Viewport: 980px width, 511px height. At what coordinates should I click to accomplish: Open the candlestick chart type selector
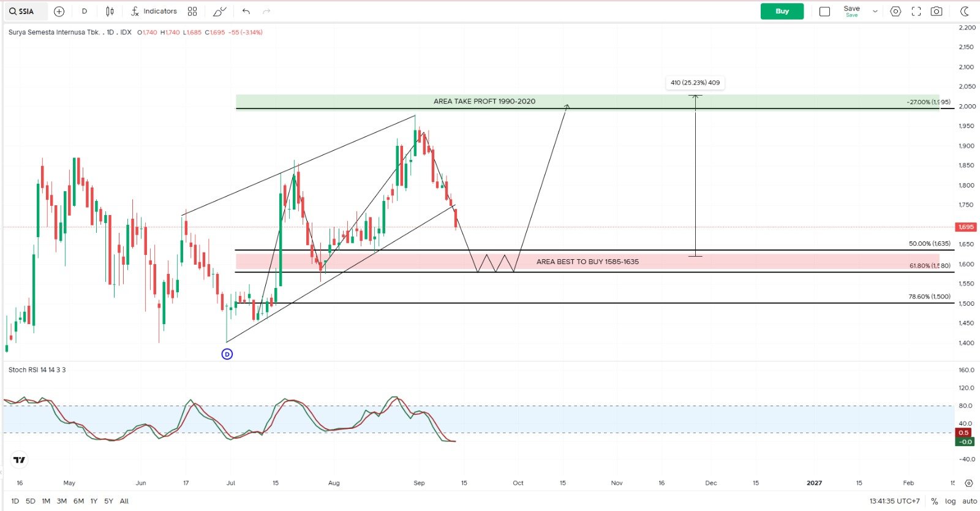(x=110, y=11)
